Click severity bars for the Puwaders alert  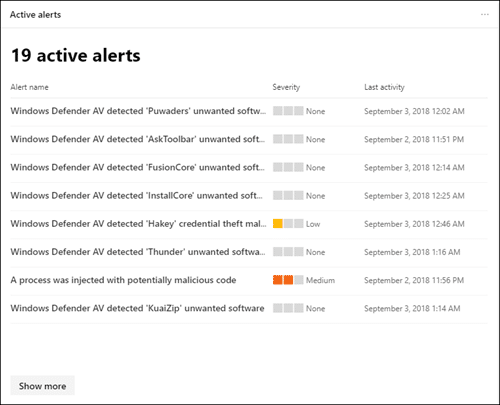288,111
